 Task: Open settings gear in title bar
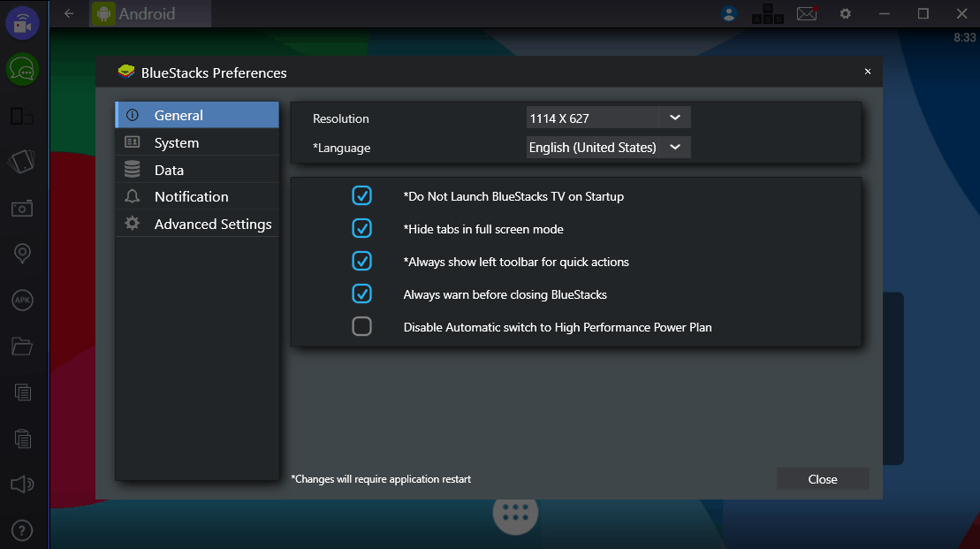pyautogui.click(x=846, y=14)
